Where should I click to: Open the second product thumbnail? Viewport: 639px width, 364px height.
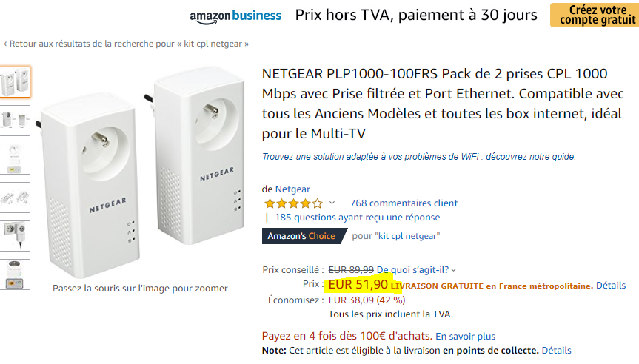[x=15, y=121]
